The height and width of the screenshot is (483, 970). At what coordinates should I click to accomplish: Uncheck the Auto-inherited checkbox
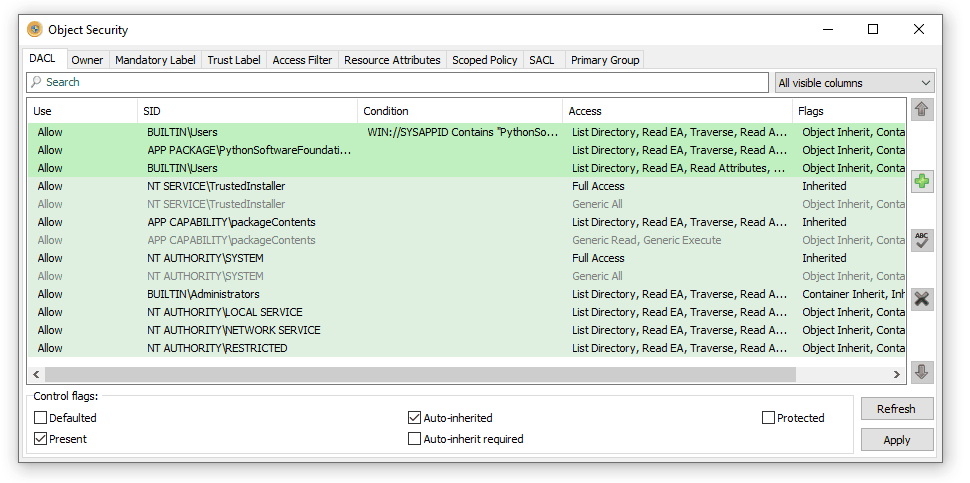(414, 417)
